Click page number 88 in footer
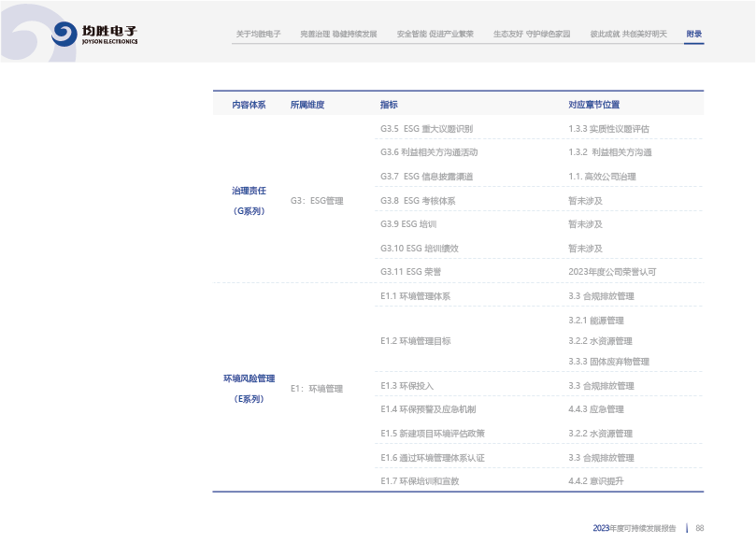This screenshot has height=557, width=756. click(x=699, y=528)
